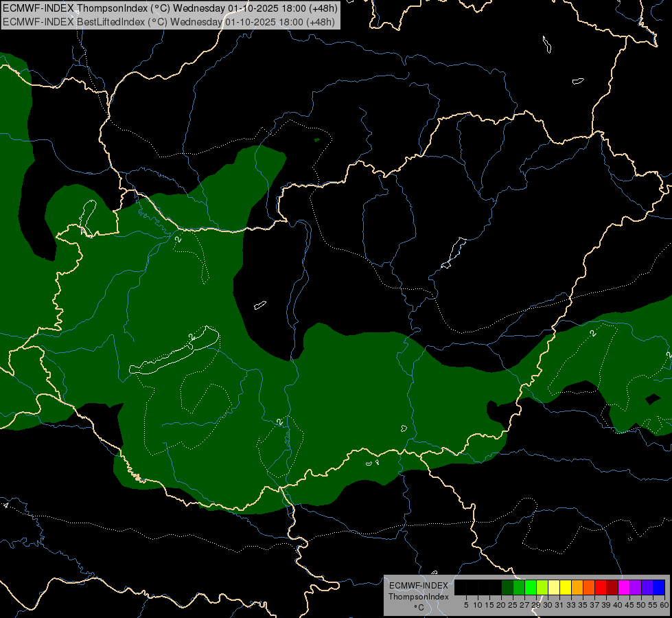Click the legend tick value 5
Image resolution: width=672 pixels, height=618 pixels.
466,605
